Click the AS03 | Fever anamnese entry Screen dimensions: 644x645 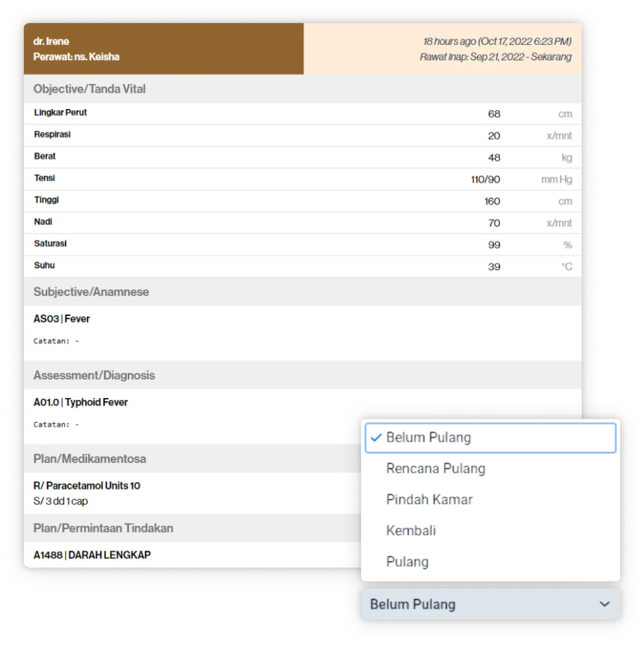(62, 319)
